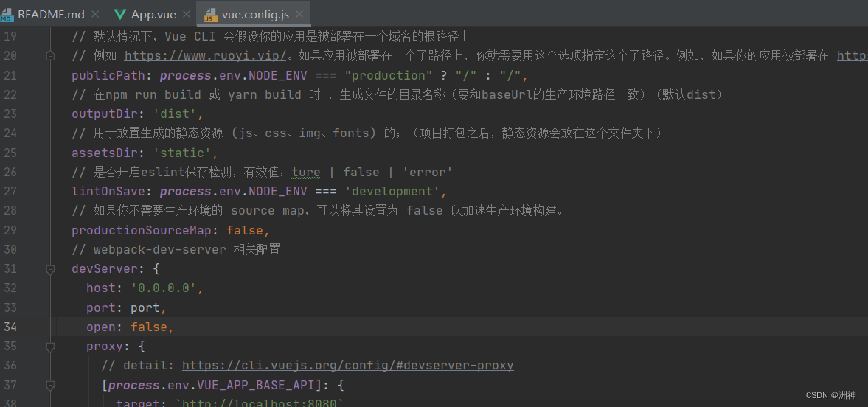Viewport: 868px width, 407px height.
Task: Click line number 27 in gutter
Action: 10,192
